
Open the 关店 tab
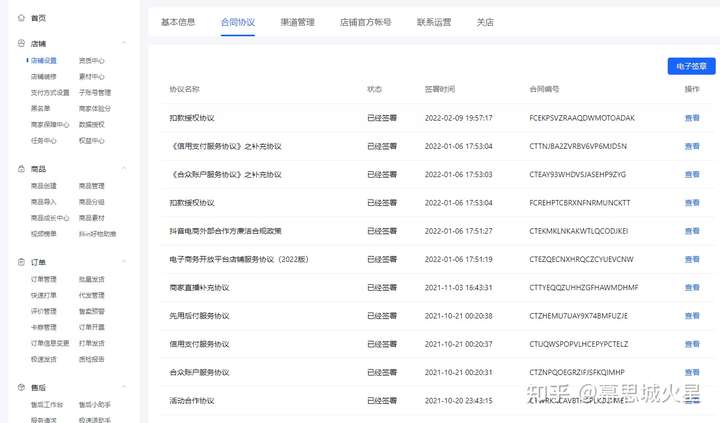tap(485, 22)
